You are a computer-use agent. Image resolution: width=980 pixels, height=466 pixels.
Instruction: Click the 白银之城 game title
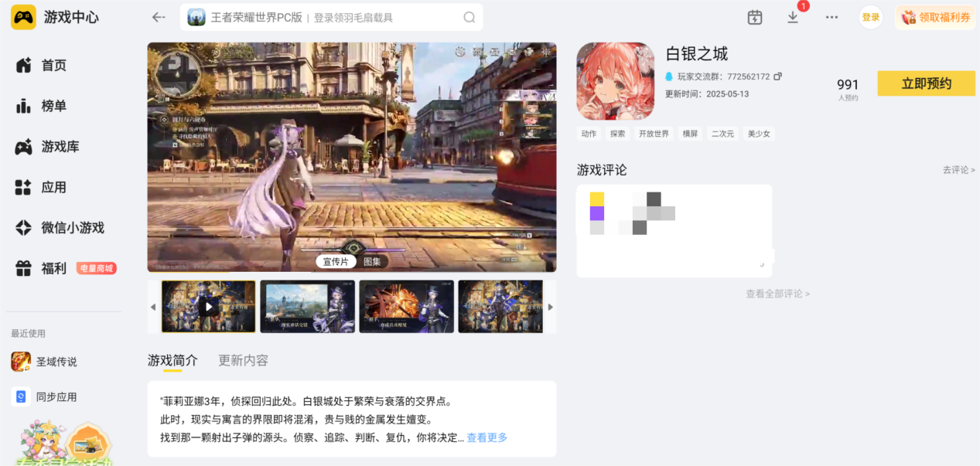tap(697, 54)
